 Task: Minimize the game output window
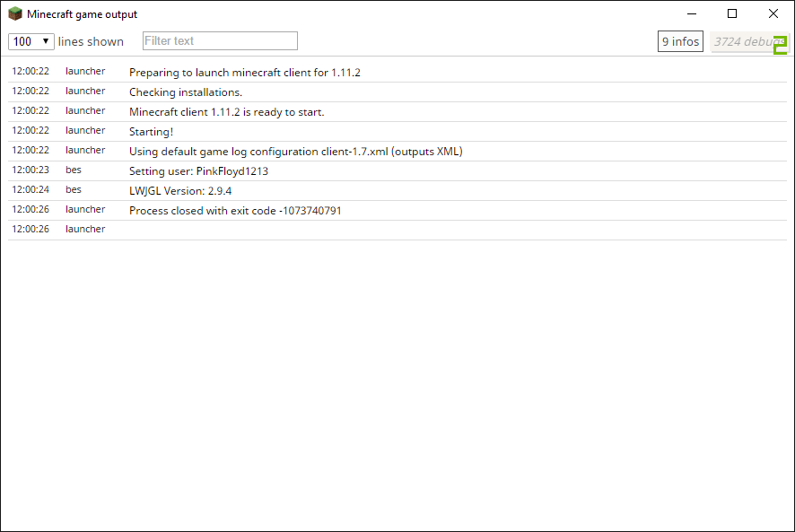pyautogui.click(x=692, y=14)
